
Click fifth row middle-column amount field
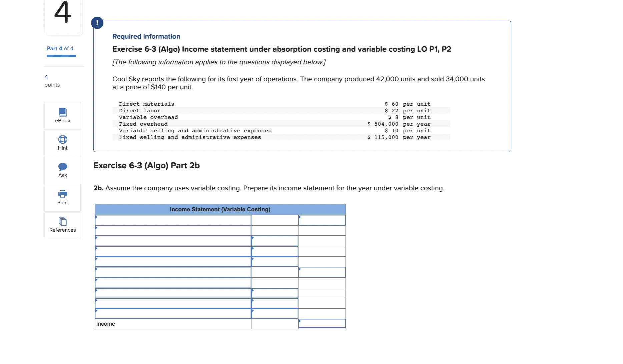click(274, 262)
